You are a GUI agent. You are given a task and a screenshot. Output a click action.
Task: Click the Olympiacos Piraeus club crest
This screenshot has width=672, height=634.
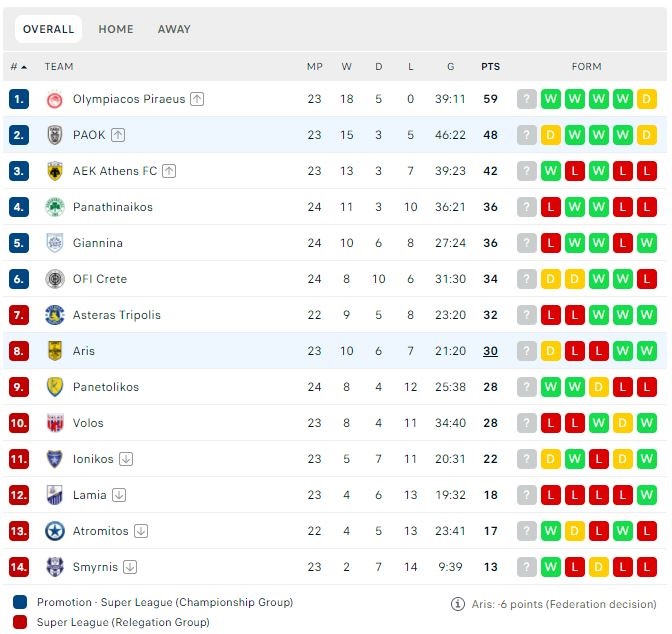55,99
